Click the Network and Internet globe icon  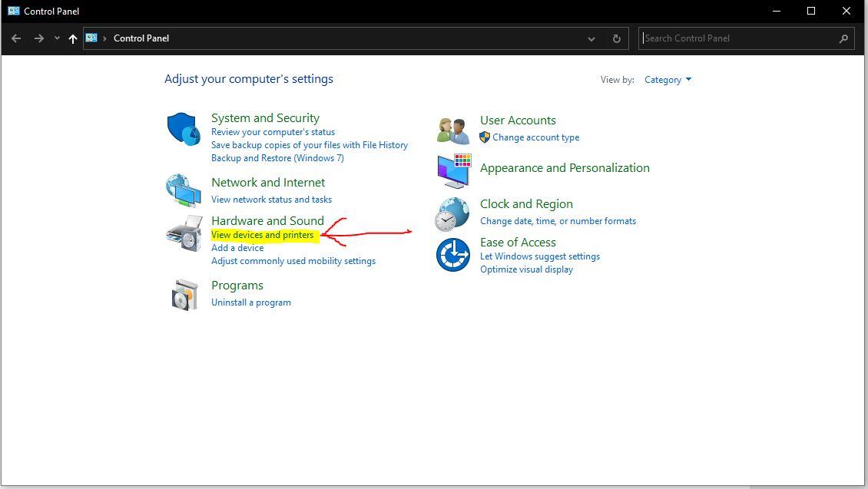[x=184, y=191]
